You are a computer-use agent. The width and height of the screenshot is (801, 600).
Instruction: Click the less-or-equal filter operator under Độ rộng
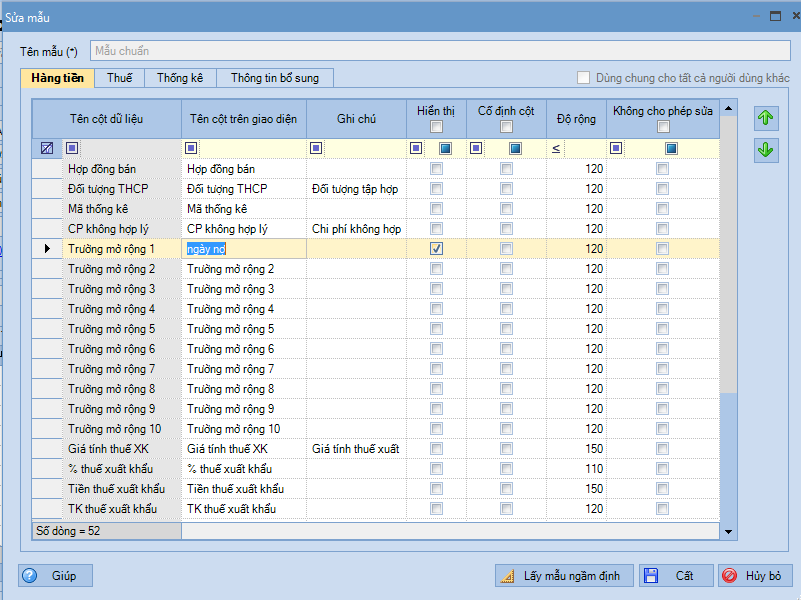[x=556, y=149]
